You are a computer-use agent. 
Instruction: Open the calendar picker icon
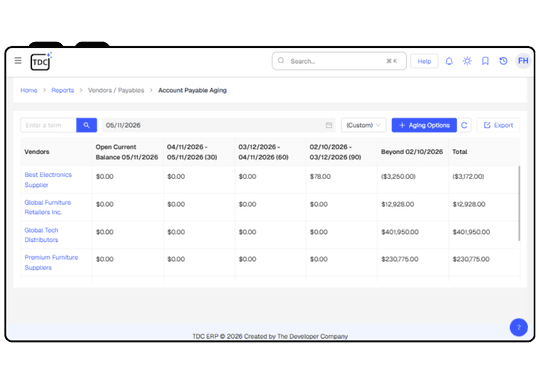click(329, 125)
